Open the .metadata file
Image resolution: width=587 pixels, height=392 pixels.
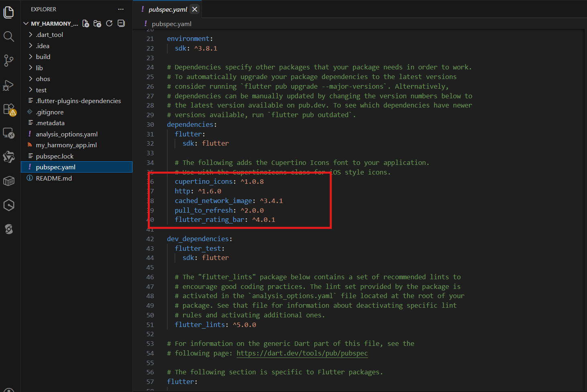[77, 123]
